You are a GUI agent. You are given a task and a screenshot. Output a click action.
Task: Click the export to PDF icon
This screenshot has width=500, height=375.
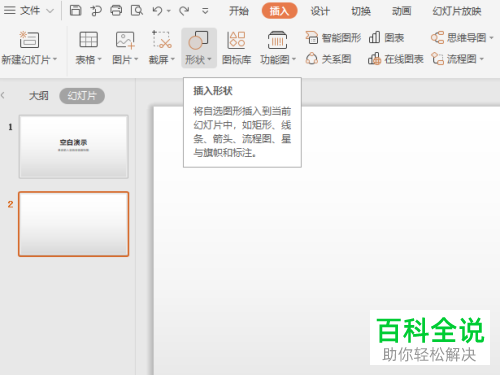[96, 11]
